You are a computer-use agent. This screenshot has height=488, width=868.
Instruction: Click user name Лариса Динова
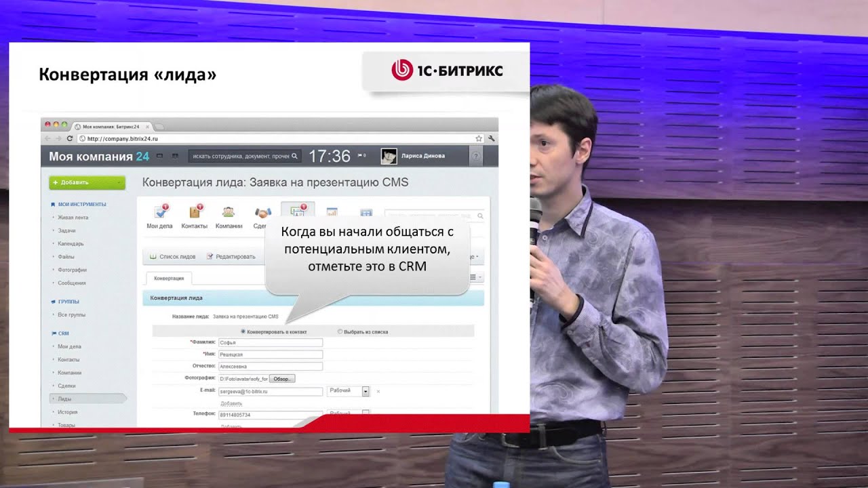click(x=423, y=156)
